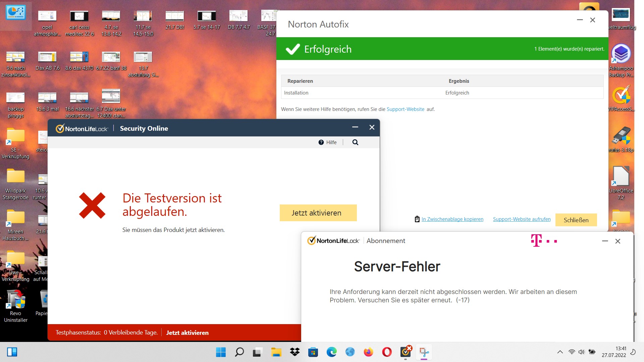
Task: Open taskbar Search
Action: coord(239,352)
